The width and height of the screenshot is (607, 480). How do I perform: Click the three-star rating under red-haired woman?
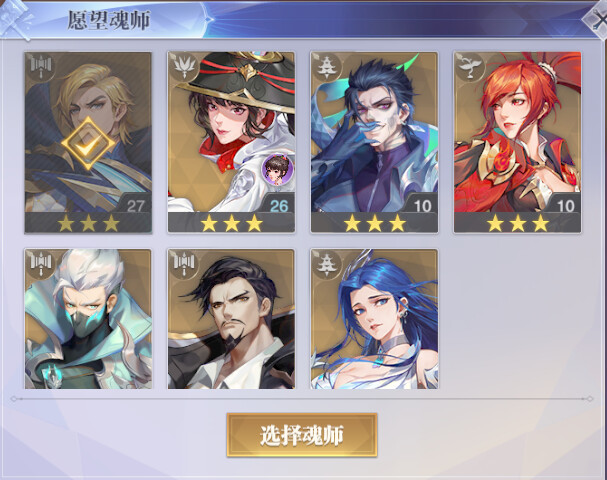[x=518, y=223]
